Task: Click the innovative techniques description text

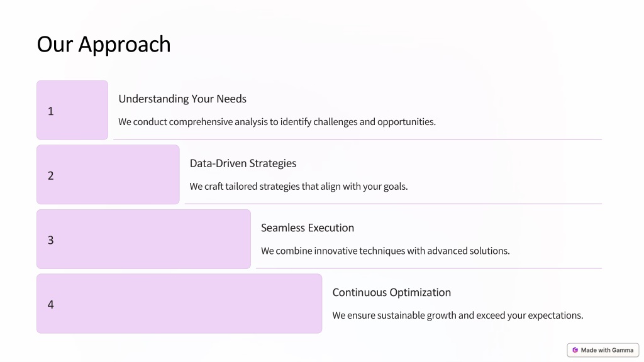Action: point(386,251)
